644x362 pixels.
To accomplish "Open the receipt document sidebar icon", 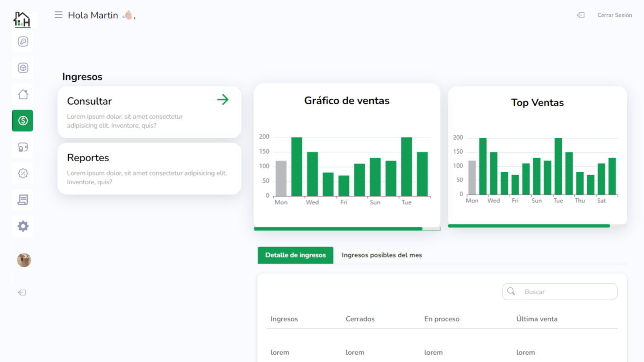I will point(23,200).
